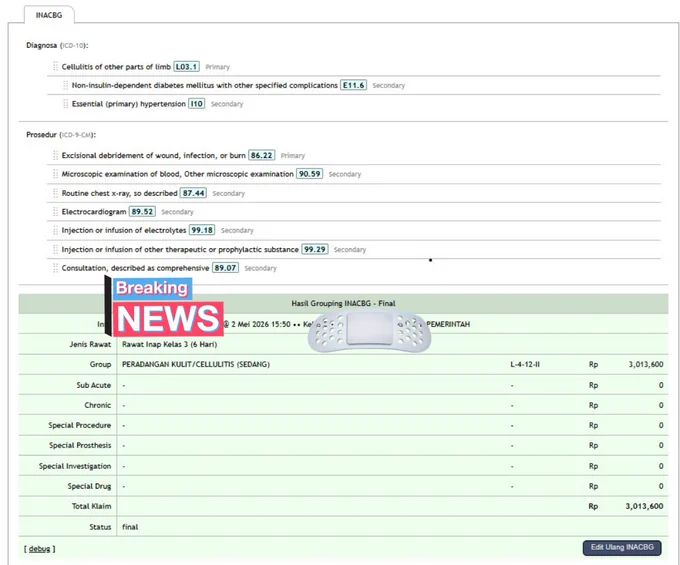The image size is (680, 565).
Task: Click Hasil Grouping INACBG - Final header
Action: point(343,304)
